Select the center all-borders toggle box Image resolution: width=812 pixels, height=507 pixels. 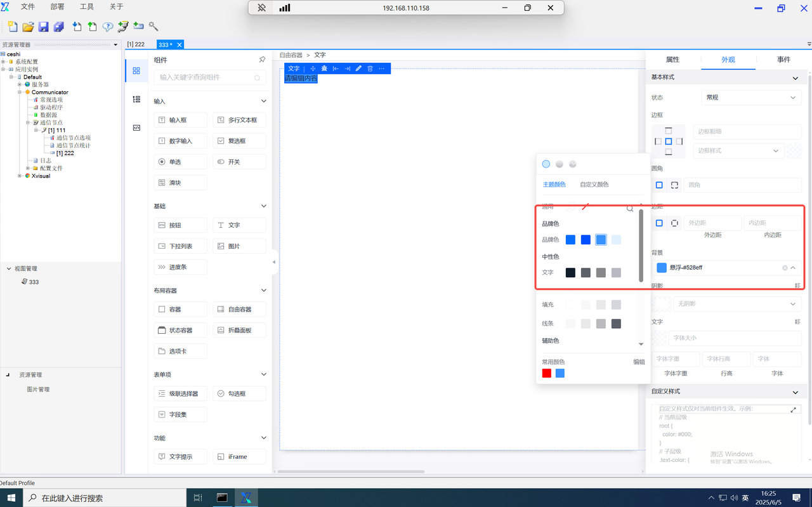point(668,142)
